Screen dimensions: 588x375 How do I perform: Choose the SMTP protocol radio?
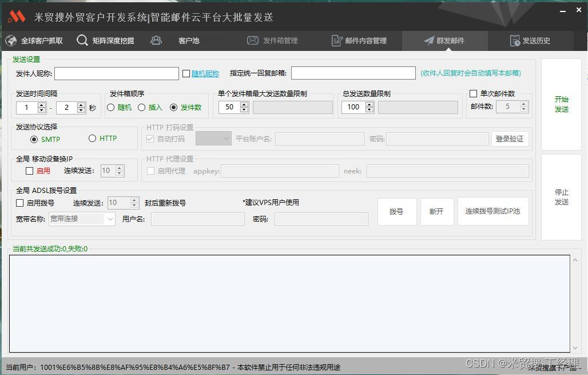click(34, 139)
